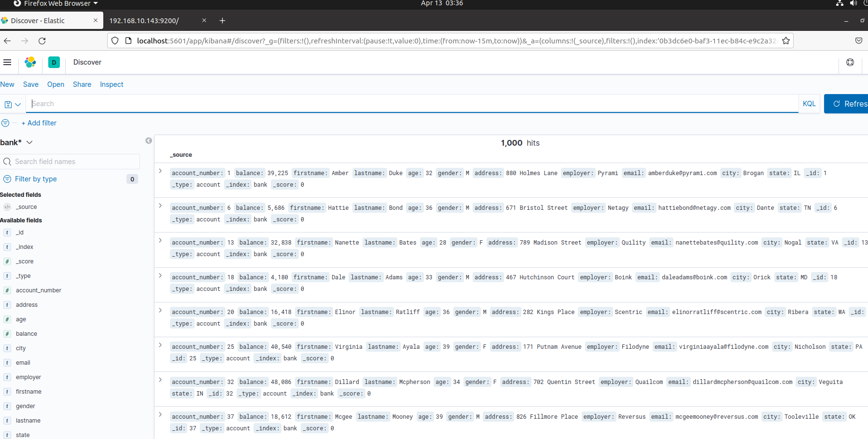This screenshot has height=439, width=868.
Task: Focus the KQL Search query input
Action: (x=413, y=104)
